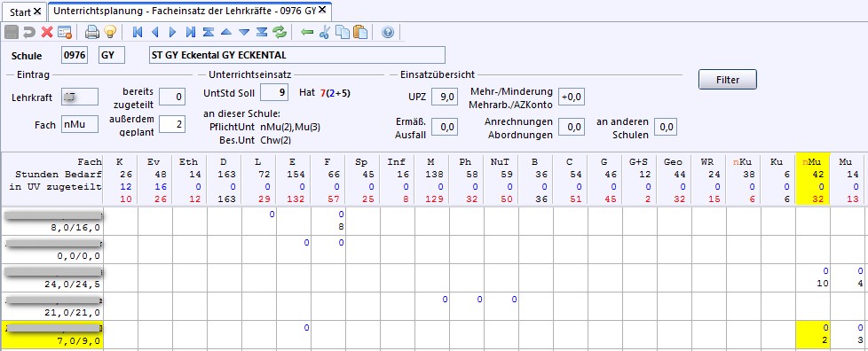Click the red X delete icon
Screen dimensions: 868x351
click(47, 32)
